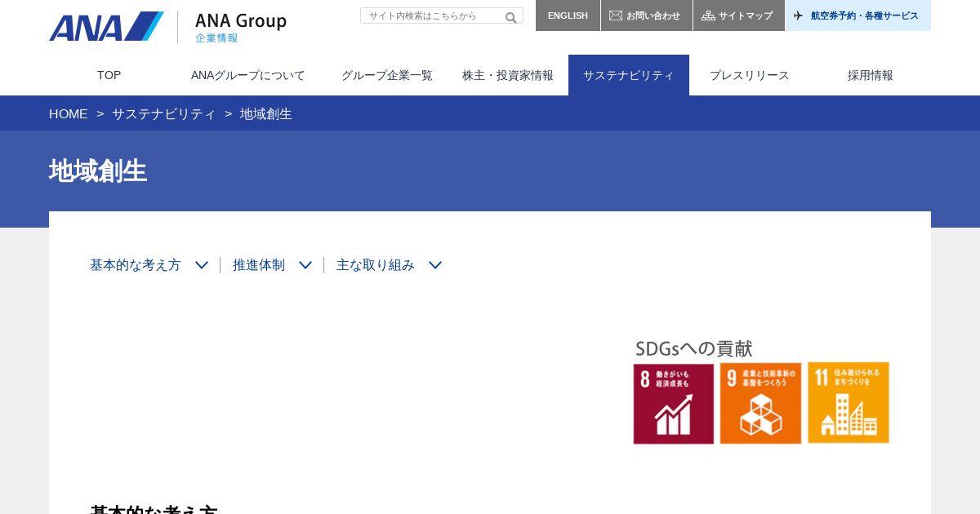Click the envelope contact icon
This screenshot has height=514, width=980.
point(616,16)
